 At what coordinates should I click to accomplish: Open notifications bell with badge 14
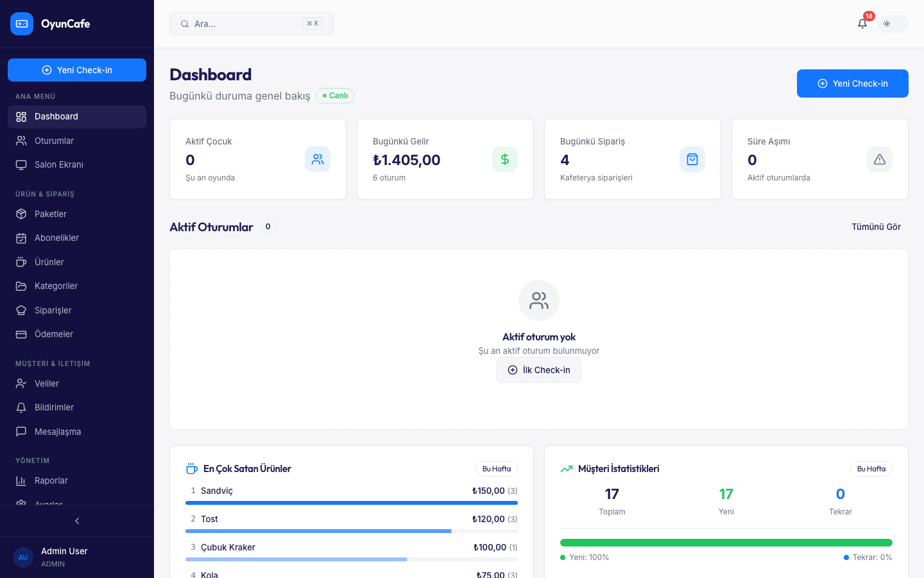pyautogui.click(x=862, y=24)
